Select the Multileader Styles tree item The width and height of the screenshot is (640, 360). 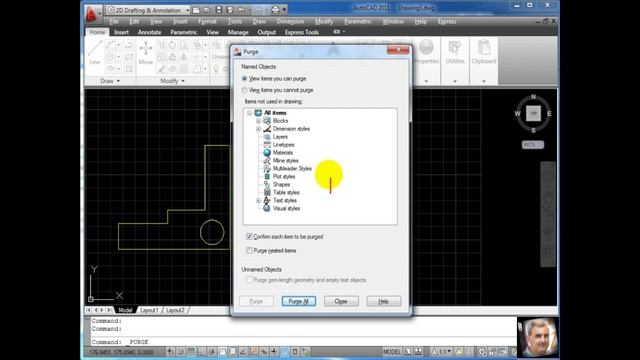(x=292, y=169)
